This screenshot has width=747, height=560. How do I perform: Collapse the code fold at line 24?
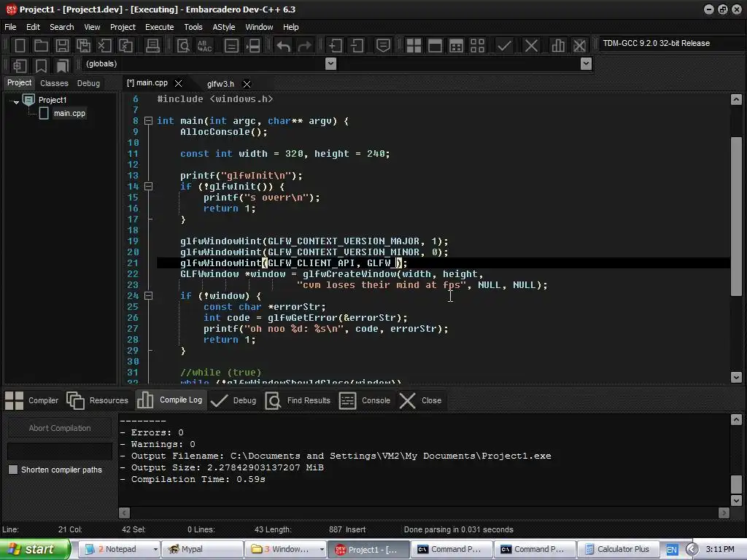pyautogui.click(x=148, y=296)
